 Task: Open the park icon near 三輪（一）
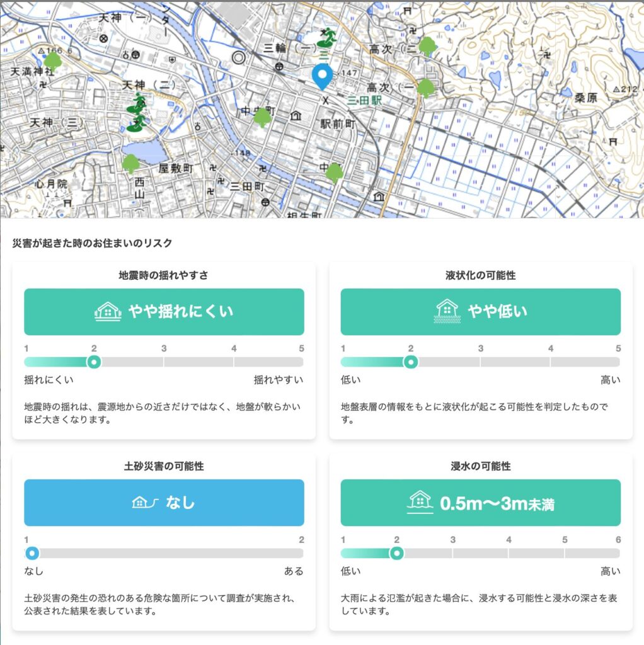pos(326,39)
